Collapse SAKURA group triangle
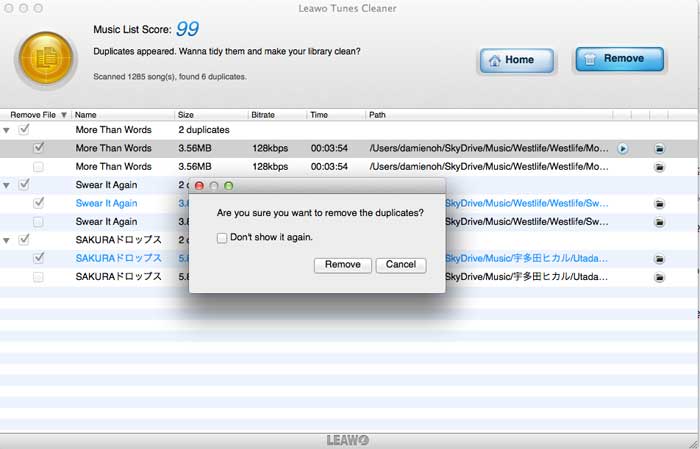 (x=6, y=241)
